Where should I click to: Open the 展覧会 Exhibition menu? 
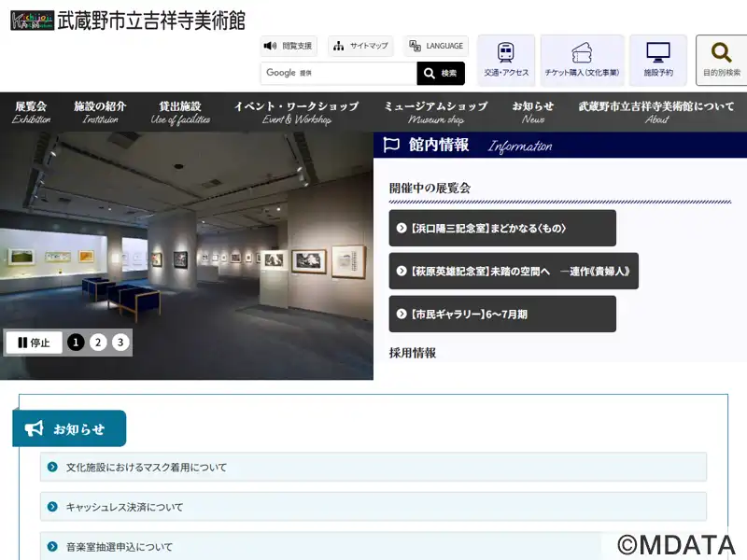point(32,112)
